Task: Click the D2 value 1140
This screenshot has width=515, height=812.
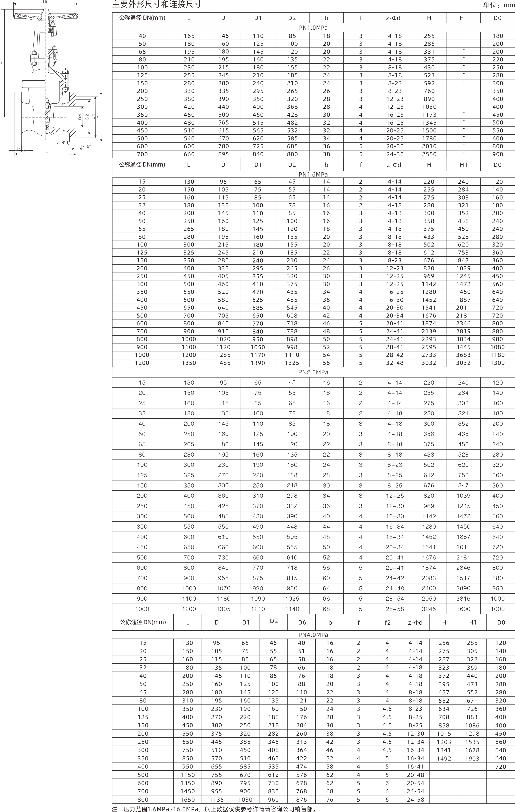Action: tap(292, 609)
